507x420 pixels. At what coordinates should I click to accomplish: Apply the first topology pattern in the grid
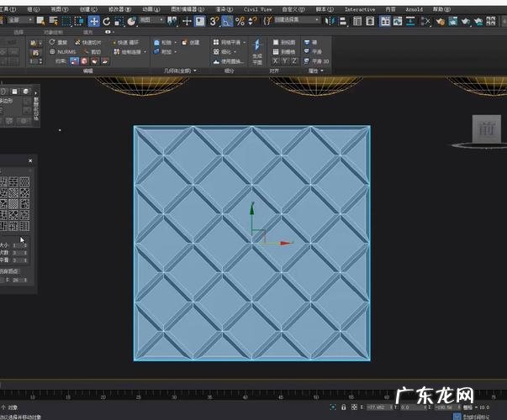[4, 181]
